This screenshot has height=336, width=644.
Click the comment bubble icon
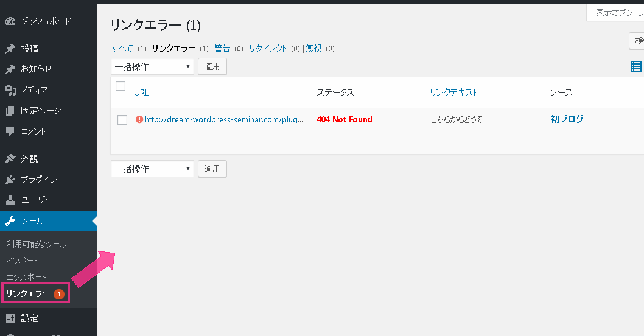pos(10,131)
